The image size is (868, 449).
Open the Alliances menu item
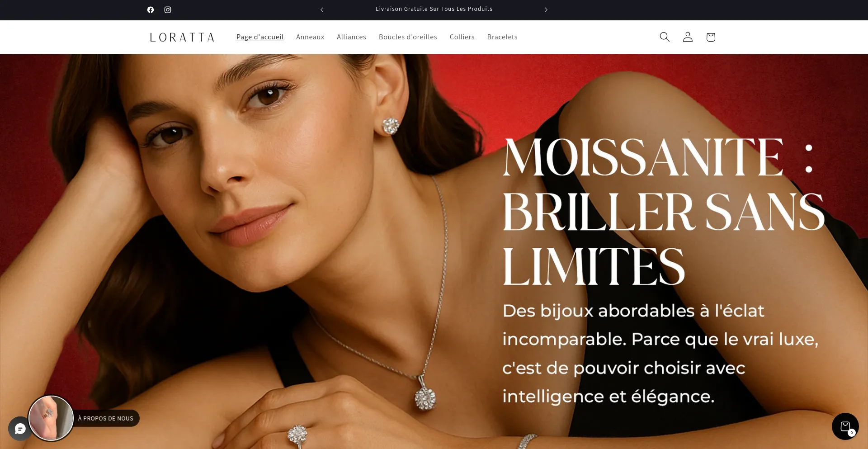pyautogui.click(x=351, y=37)
